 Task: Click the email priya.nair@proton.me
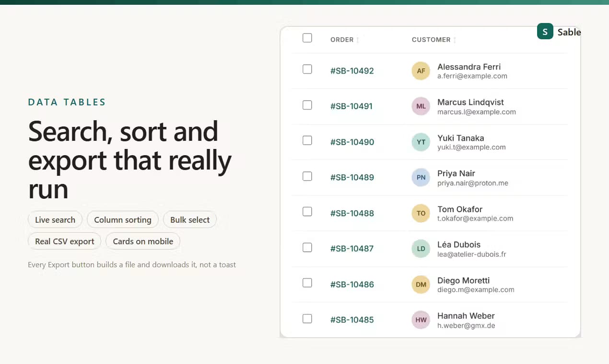click(x=473, y=183)
